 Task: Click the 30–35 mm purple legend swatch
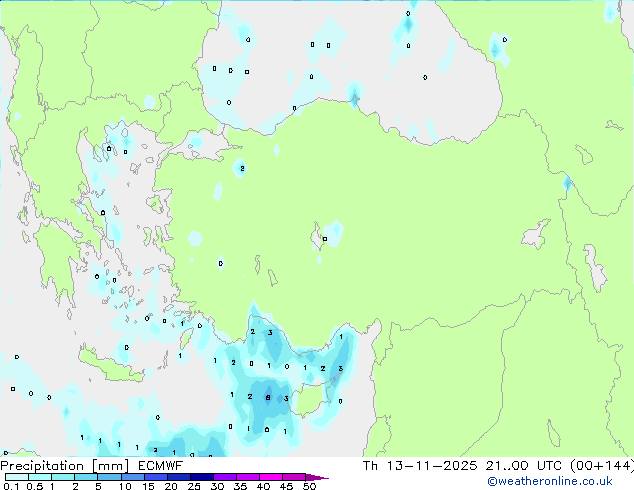[x=225, y=477]
